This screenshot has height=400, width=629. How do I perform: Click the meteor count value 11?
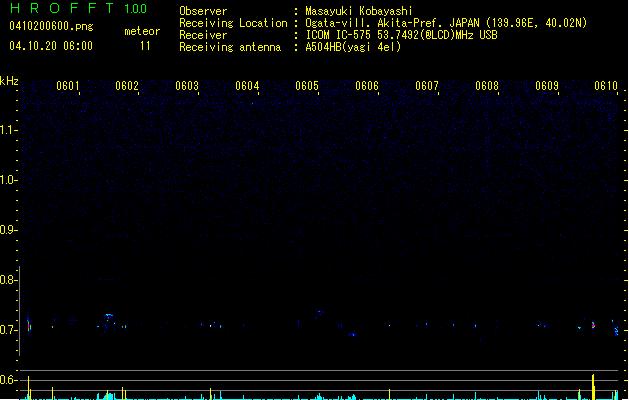[x=145, y=46]
